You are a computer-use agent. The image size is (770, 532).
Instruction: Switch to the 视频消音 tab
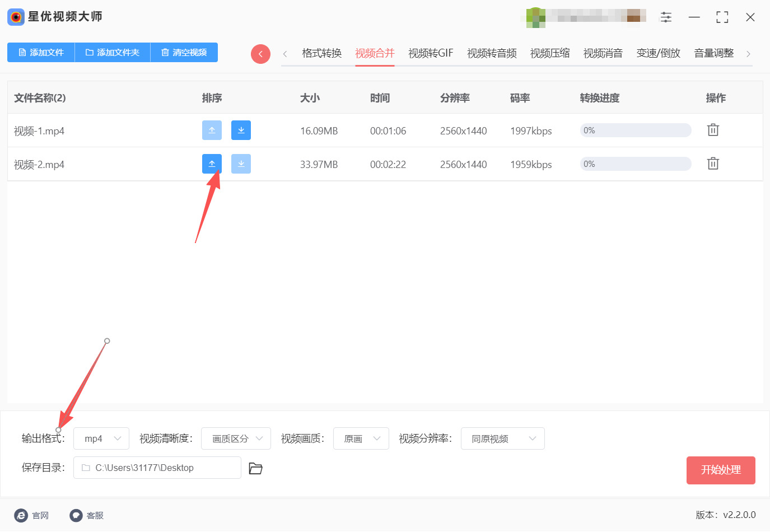(603, 53)
